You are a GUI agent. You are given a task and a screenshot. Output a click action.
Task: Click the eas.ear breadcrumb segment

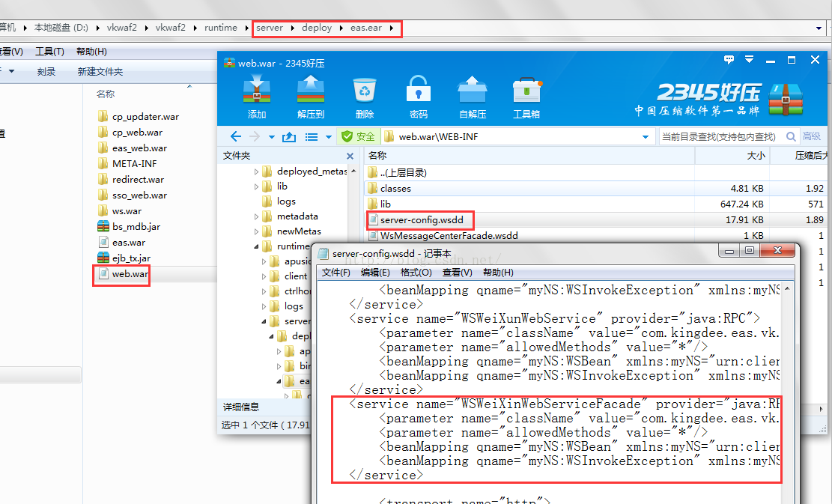[366, 28]
